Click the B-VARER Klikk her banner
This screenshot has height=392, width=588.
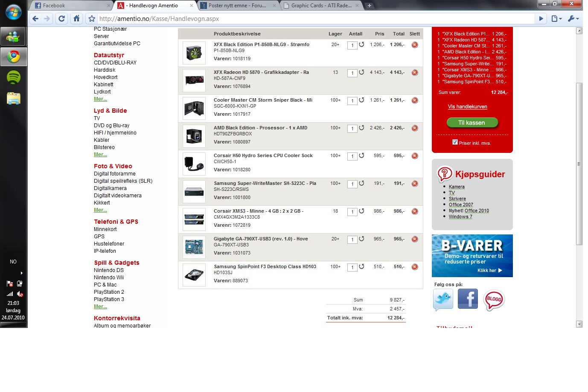pyautogui.click(x=472, y=256)
